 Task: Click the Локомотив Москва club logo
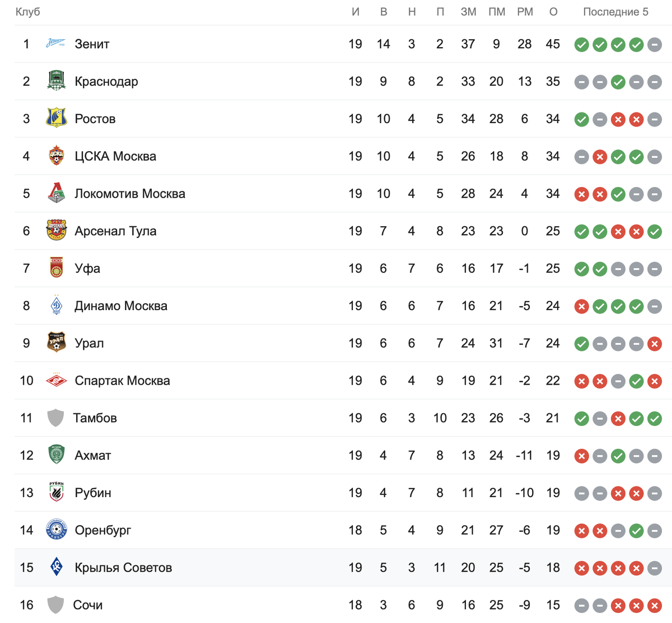(x=56, y=193)
